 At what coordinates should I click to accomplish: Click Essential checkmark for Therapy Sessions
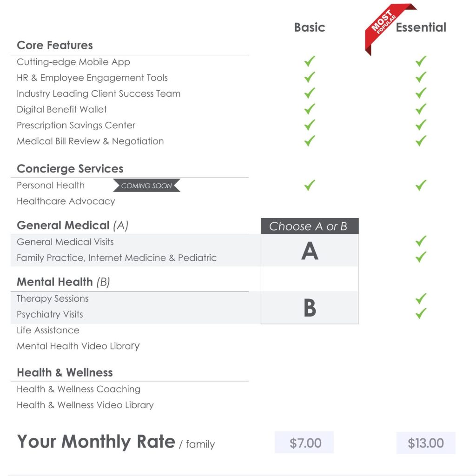coord(421,298)
